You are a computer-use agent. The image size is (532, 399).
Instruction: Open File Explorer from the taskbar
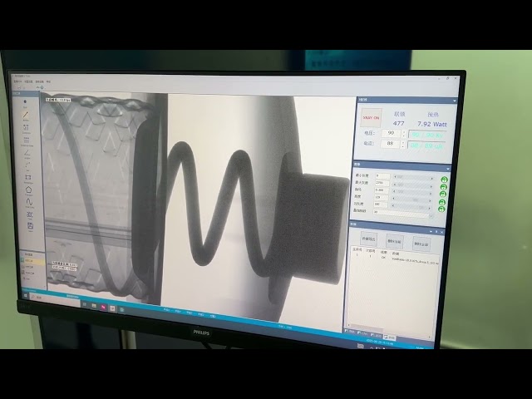[94, 306]
